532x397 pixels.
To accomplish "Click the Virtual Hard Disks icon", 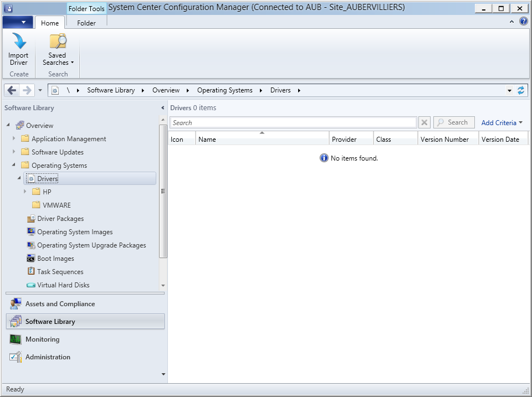I will [31, 285].
